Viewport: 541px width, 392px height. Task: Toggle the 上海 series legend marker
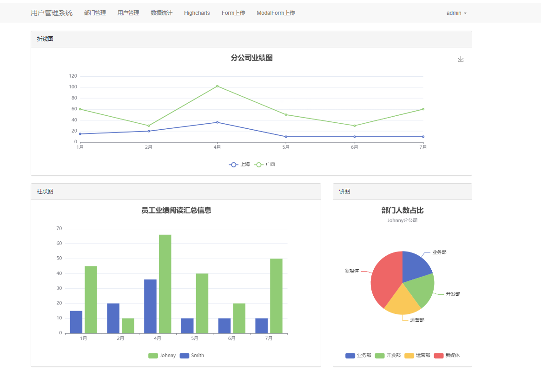click(234, 165)
